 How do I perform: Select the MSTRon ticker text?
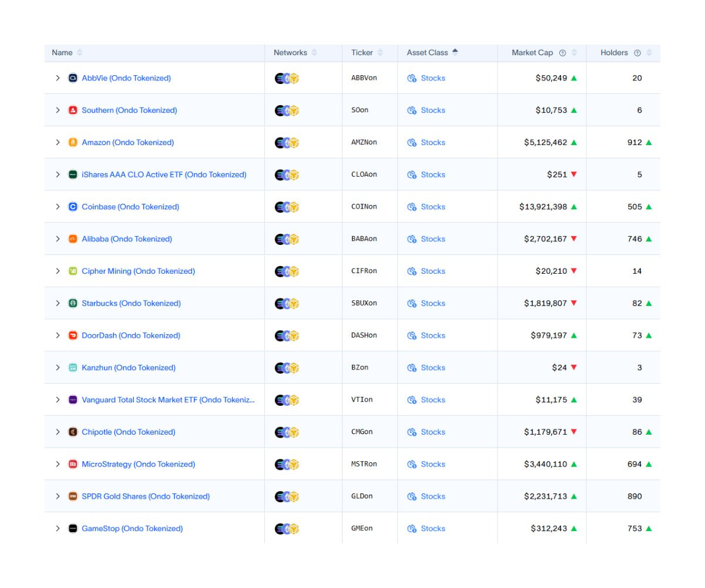364,464
